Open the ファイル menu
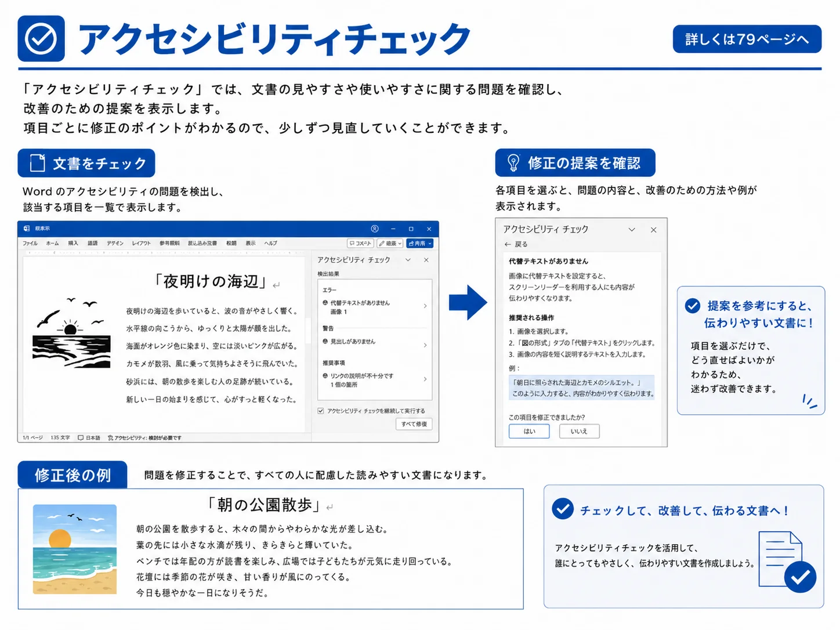This screenshot has height=630, width=840. tap(30, 243)
